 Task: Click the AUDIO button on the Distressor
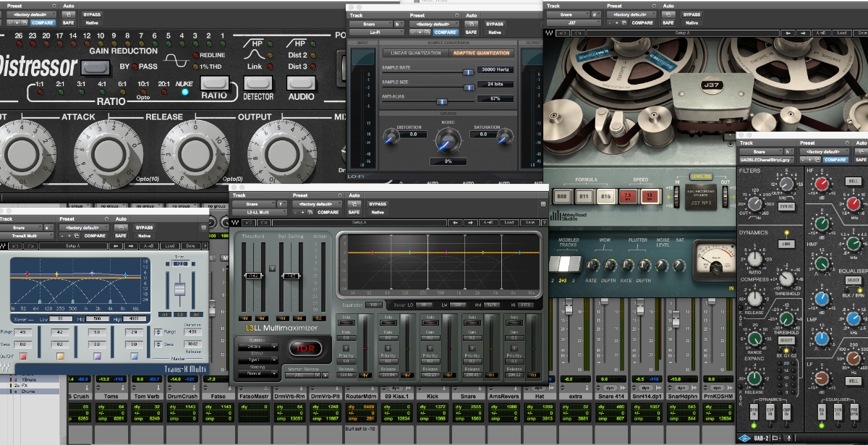301,82
